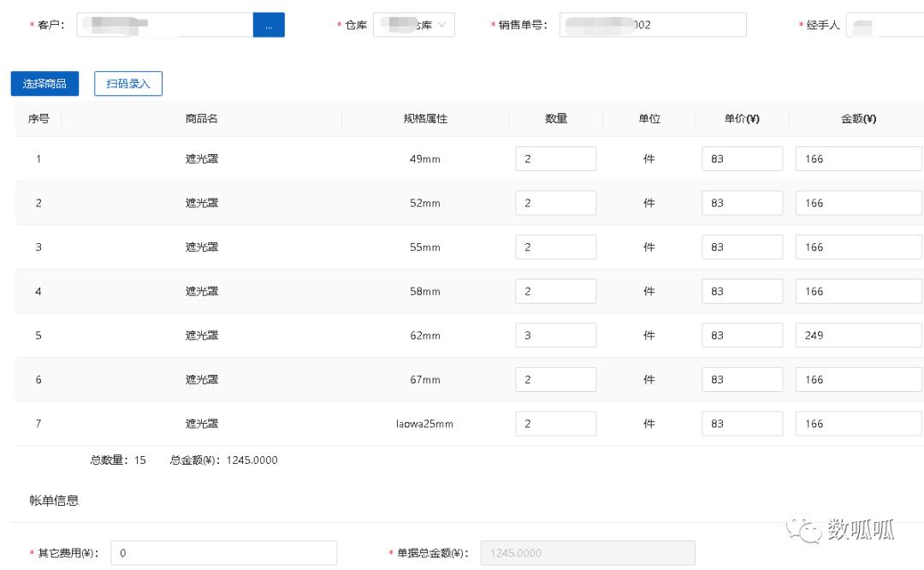The image size is (924, 570).
Task: Click the quantity box showing 3 for 62mm
Action: coord(555,335)
